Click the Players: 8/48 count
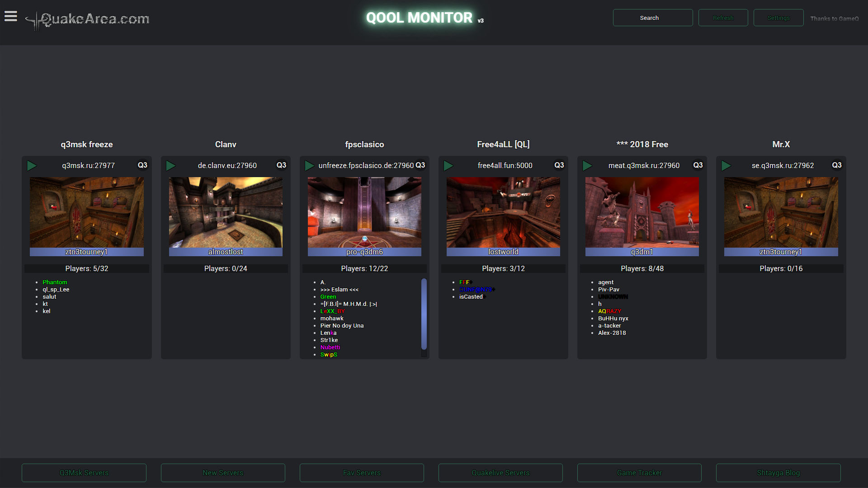868x488 pixels. [x=642, y=268]
